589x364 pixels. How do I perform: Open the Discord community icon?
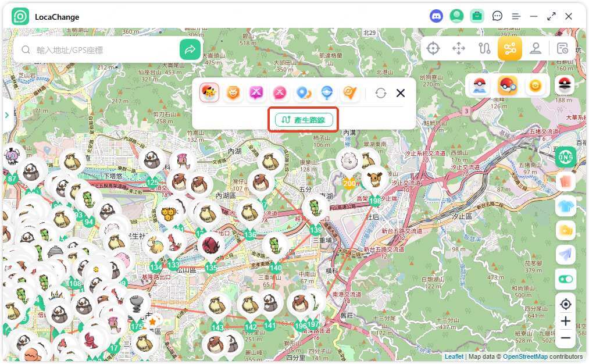(x=435, y=16)
